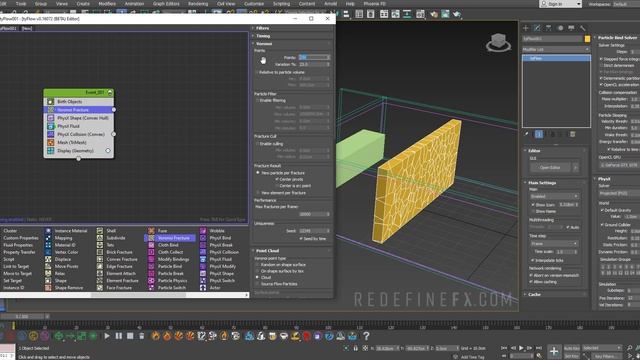This screenshot has width=640, height=360.
Task: Pick the Wobble operator icon
Action: (x=203, y=231)
